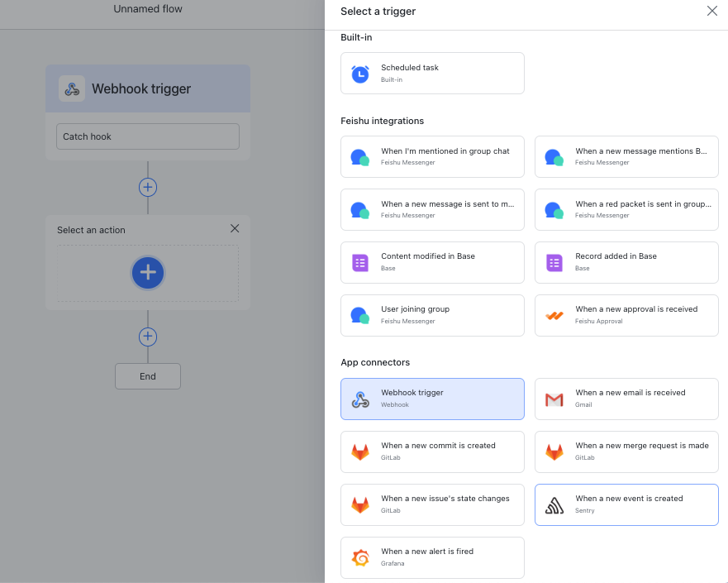Click the Feishu Approval icon
The image size is (728, 583).
point(554,316)
